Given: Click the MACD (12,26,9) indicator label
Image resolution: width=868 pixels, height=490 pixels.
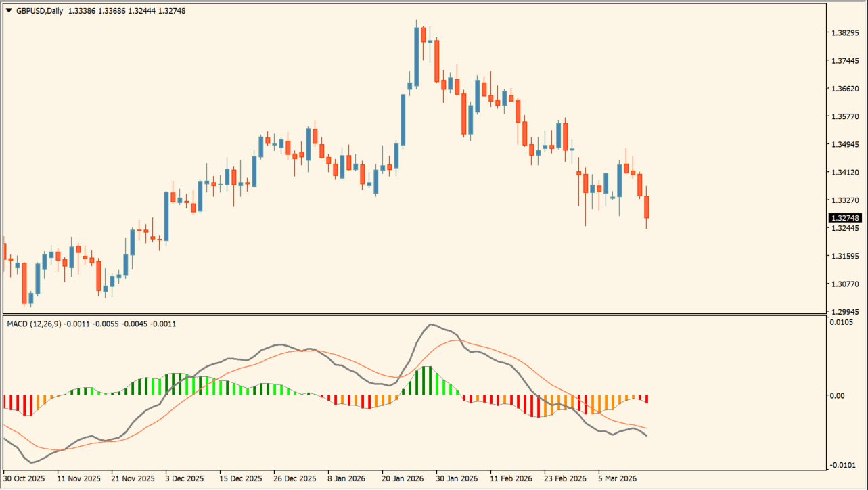Looking at the screenshot, I should [34, 324].
